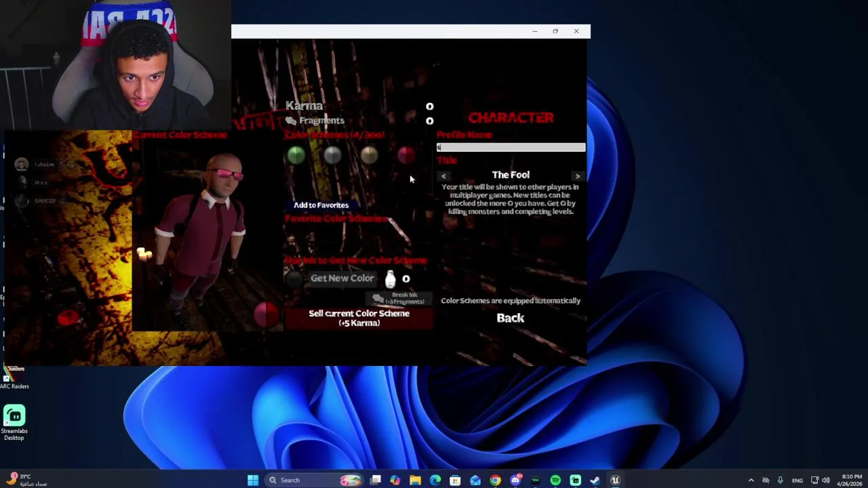Click the Fragments icon
This screenshot has width=868, height=488.
[291, 121]
